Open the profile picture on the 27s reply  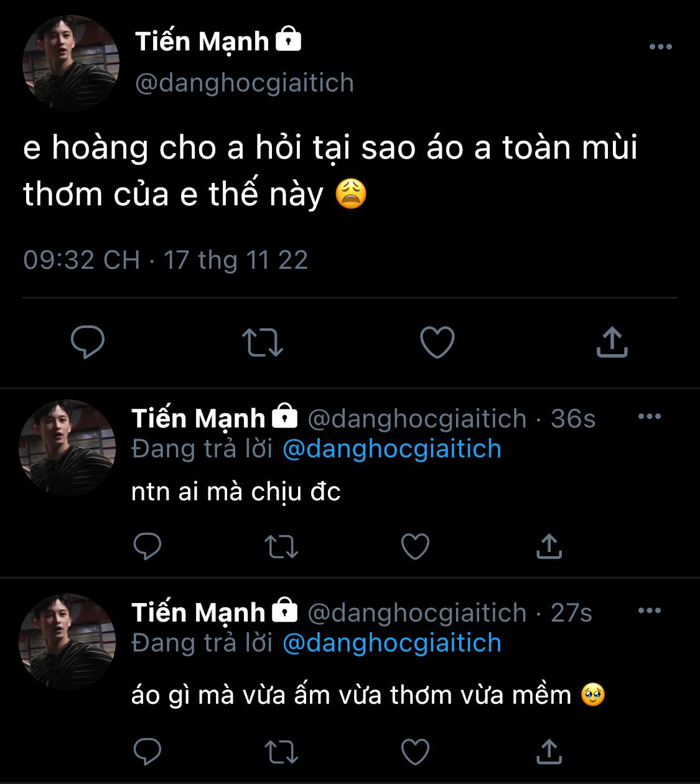67,642
